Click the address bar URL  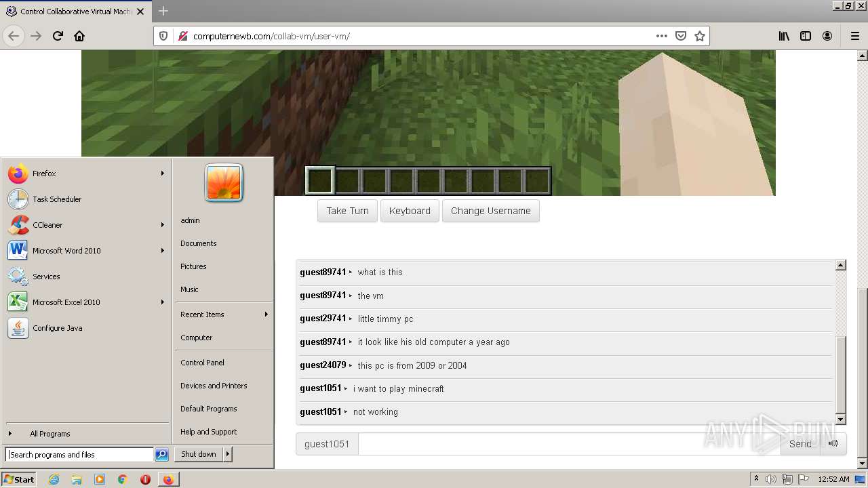pos(271,36)
